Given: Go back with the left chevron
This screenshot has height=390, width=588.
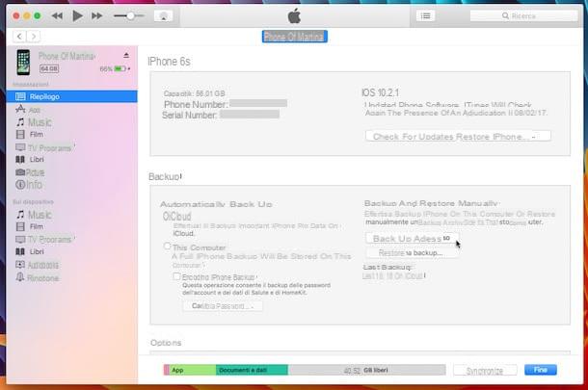Looking at the screenshot, I should (x=19, y=37).
